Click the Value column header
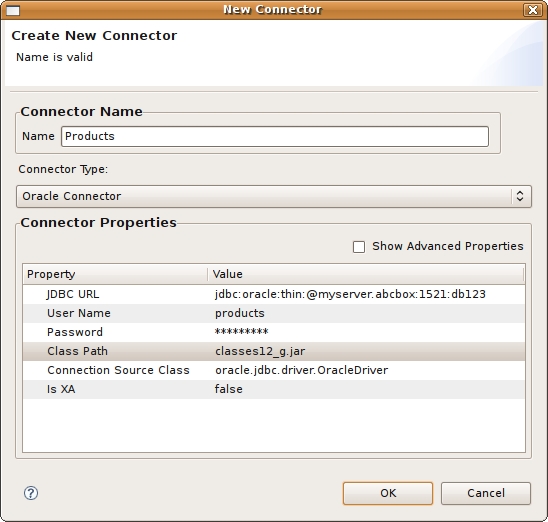This screenshot has height=522, width=548. [x=366, y=274]
